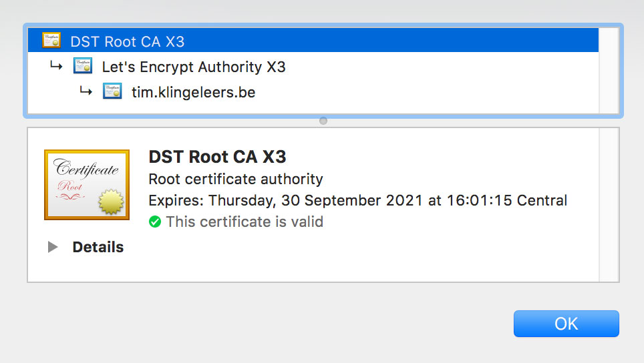Click the DST Root CA X3 certificate icon in chain

coord(51,40)
